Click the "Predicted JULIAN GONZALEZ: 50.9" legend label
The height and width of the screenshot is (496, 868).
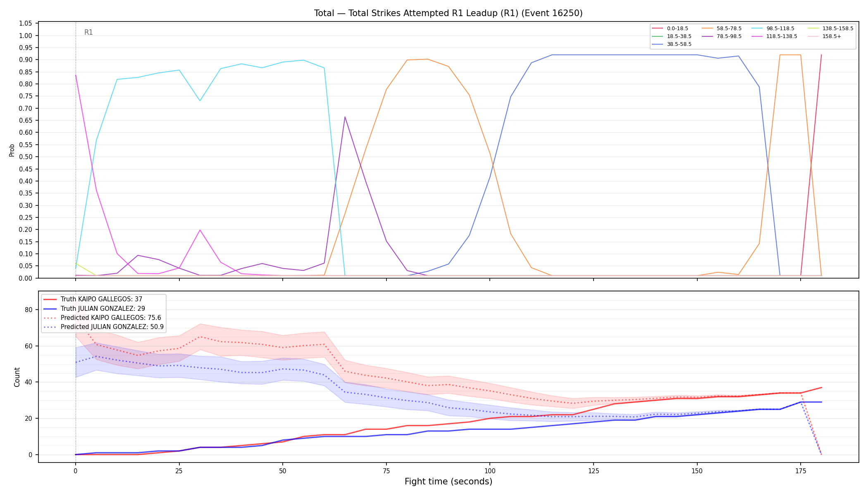[x=112, y=327]
